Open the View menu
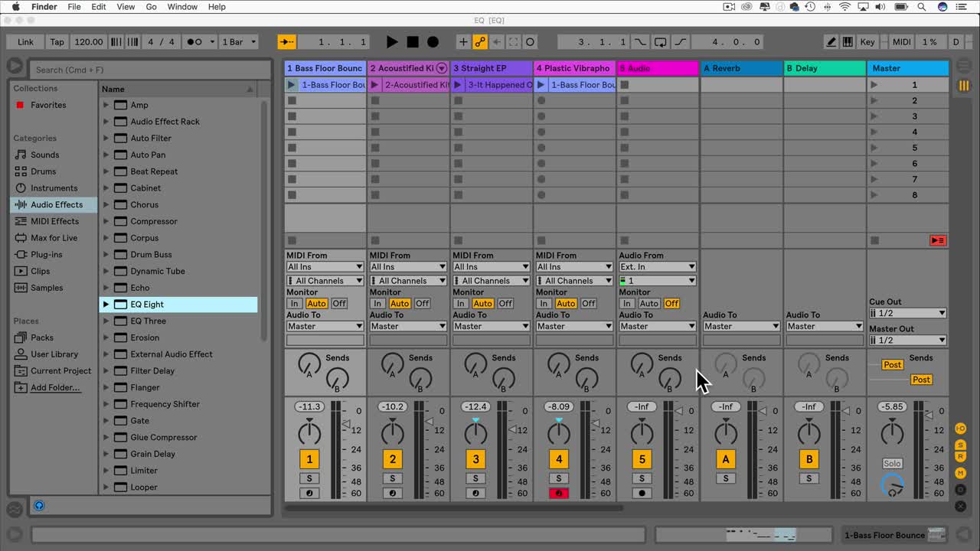The image size is (980, 551). pos(126,7)
